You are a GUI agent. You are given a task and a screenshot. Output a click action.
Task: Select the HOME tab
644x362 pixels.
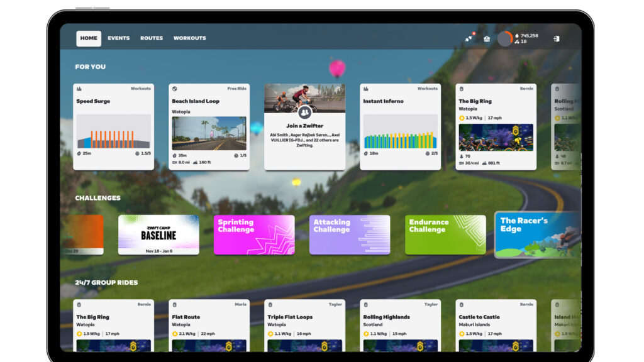(x=89, y=38)
